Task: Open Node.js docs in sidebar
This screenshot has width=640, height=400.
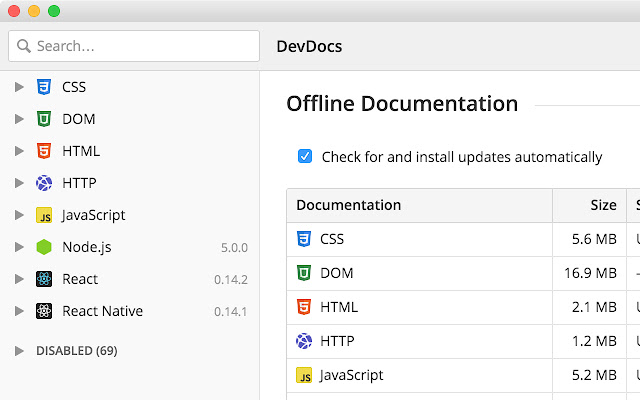Action: click(87, 247)
